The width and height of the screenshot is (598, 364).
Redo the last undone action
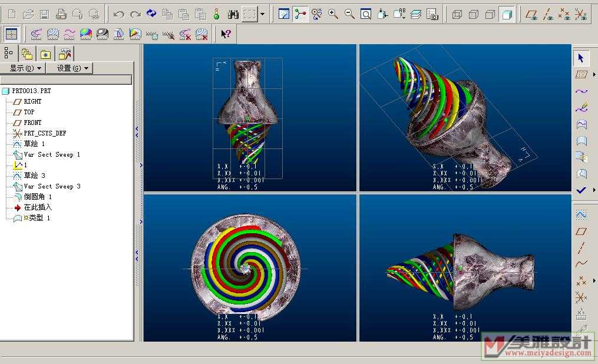(x=136, y=15)
